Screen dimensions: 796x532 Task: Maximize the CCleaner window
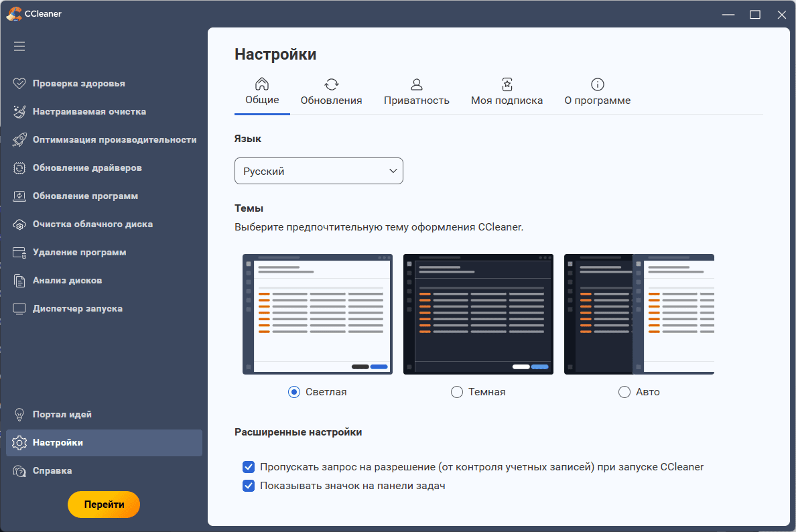pos(755,15)
